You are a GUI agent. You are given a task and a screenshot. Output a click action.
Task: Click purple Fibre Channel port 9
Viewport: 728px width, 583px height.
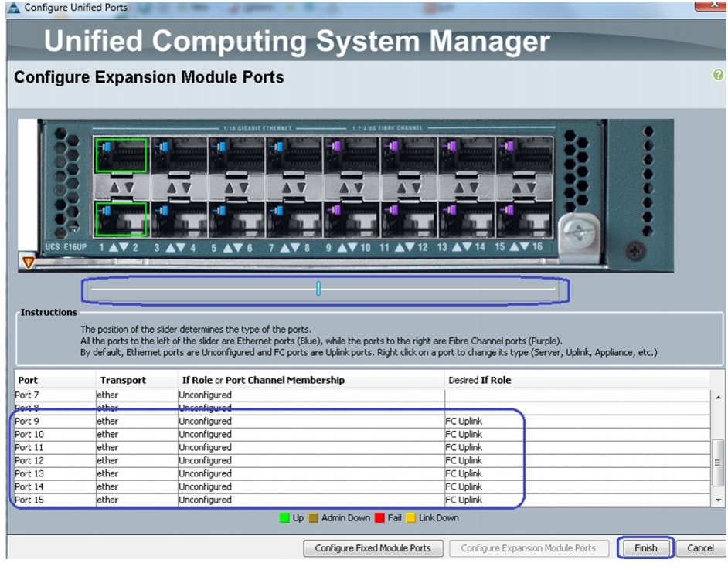[x=352, y=155]
